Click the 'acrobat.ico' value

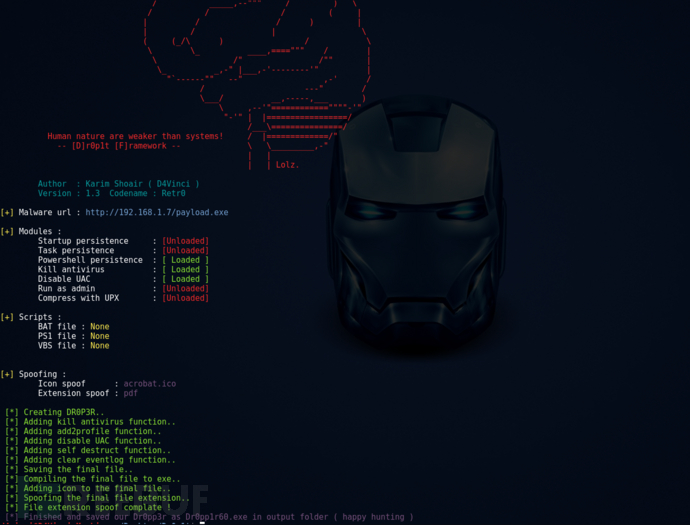pos(150,384)
